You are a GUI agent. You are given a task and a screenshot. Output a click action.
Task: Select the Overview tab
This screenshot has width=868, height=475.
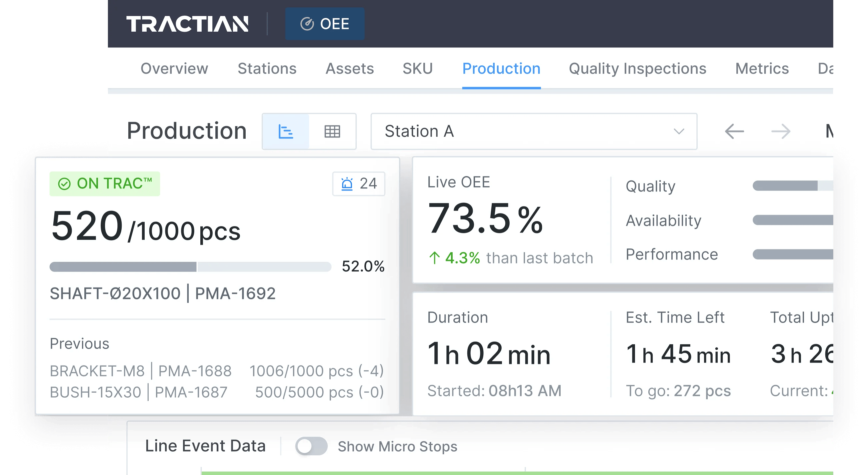[174, 68]
